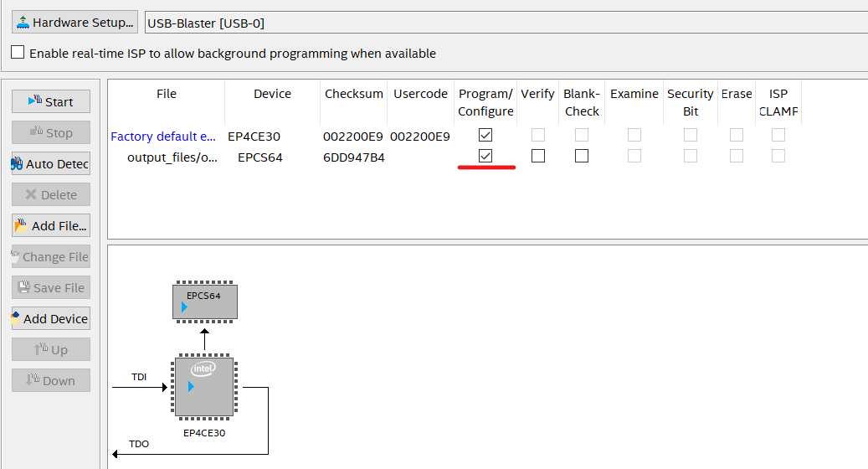The height and width of the screenshot is (469, 868).
Task: Click the Security Bit column header
Action: pyautogui.click(x=691, y=102)
